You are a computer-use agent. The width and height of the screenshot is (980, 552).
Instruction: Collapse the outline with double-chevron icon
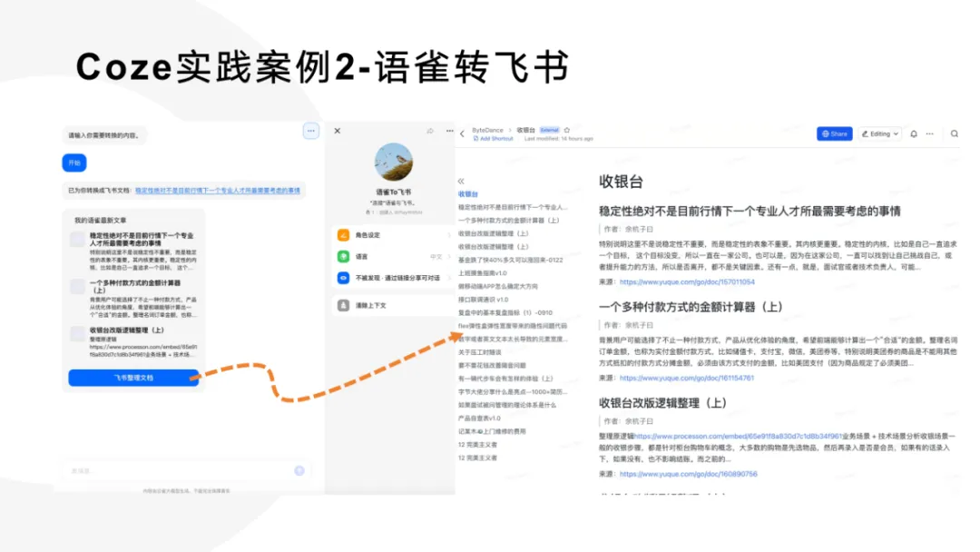pyautogui.click(x=461, y=181)
